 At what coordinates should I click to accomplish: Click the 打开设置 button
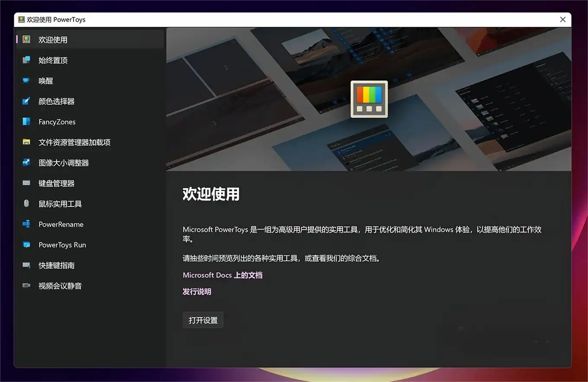203,320
